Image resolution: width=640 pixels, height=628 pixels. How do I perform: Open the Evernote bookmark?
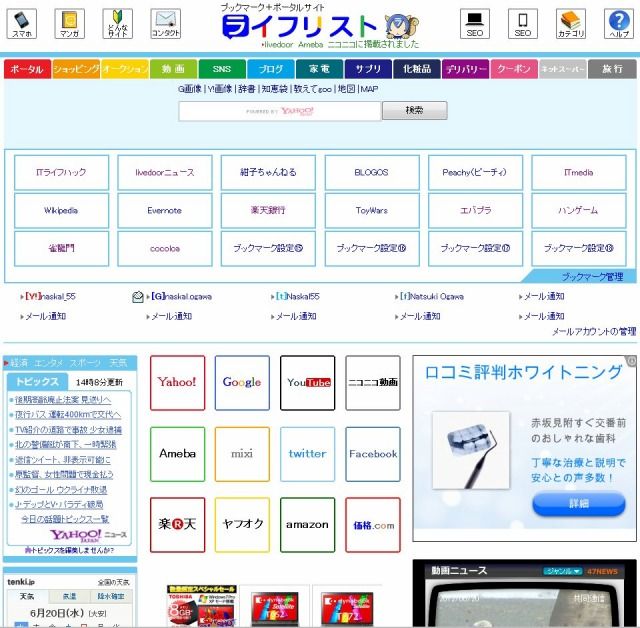point(165,211)
